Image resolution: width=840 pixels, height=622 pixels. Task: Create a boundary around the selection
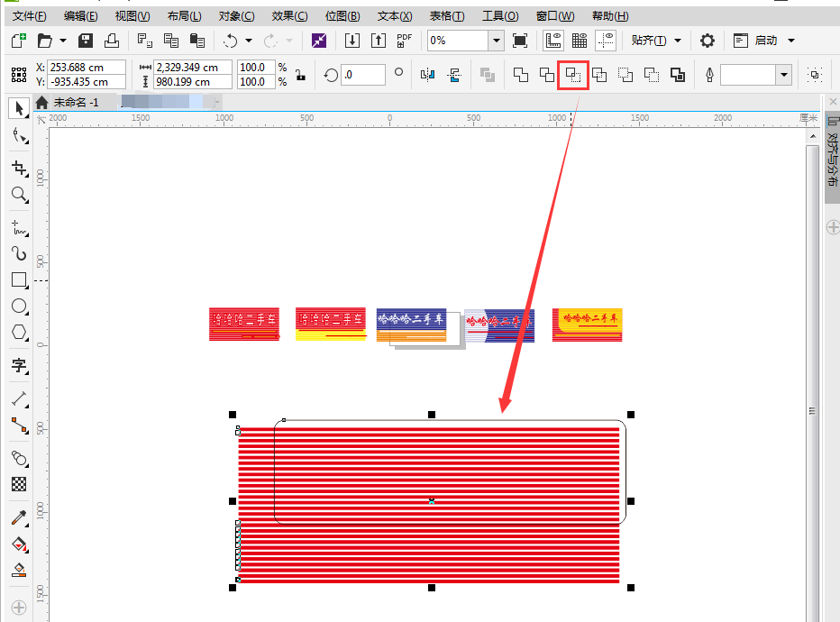click(x=678, y=75)
